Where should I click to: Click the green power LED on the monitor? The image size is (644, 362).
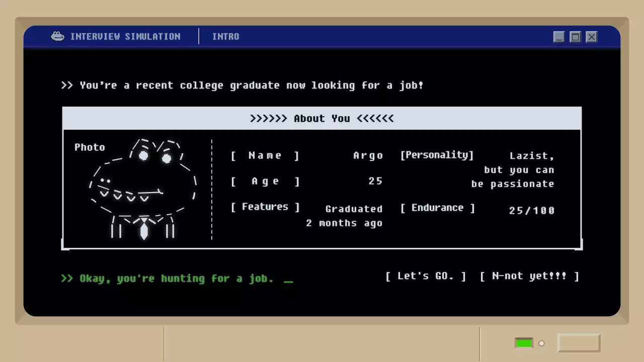(x=524, y=343)
